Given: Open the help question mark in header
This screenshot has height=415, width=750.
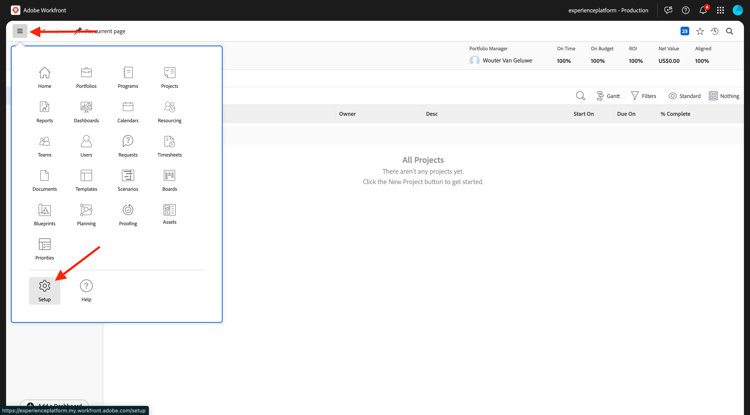Looking at the screenshot, I should (685, 10).
